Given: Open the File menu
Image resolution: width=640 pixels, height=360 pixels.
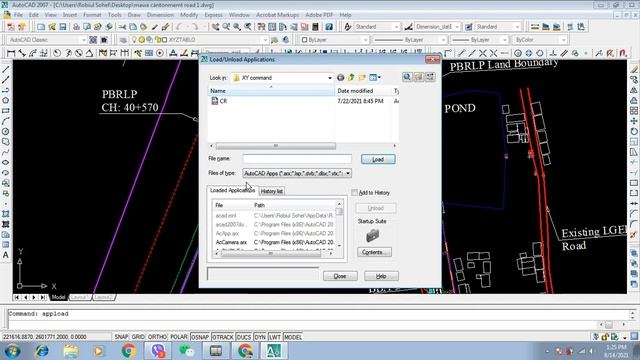Looking at the screenshot, I should click(x=18, y=15).
